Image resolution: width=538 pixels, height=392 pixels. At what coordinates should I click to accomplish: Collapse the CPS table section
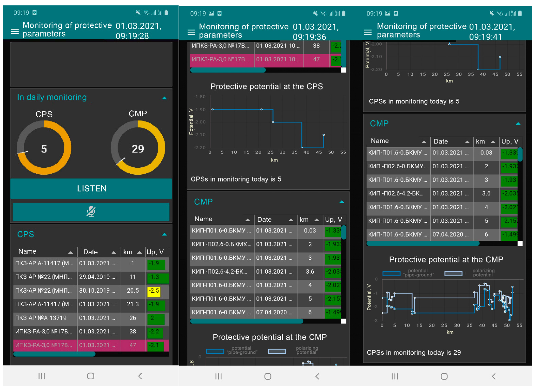point(164,234)
